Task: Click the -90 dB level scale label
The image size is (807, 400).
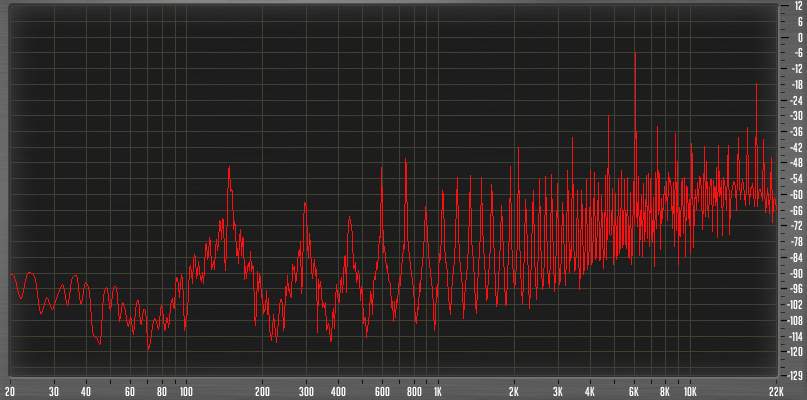Action: pos(796,273)
